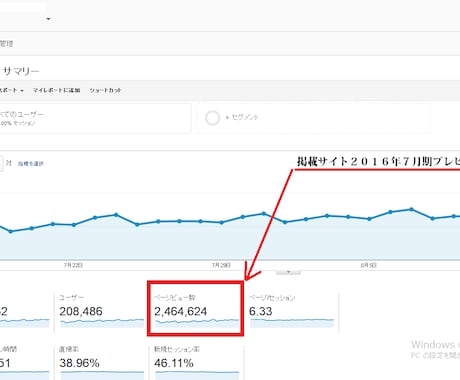This screenshot has height=380, width=460.
Task: Switch to the 管理 tab
Action: 6,44
